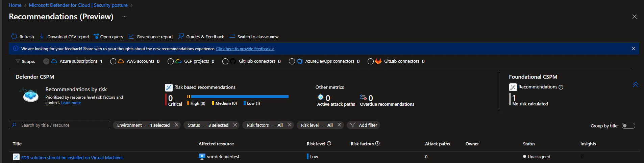Click the Open query icon
Screen dimensions: 644x163
[96, 37]
